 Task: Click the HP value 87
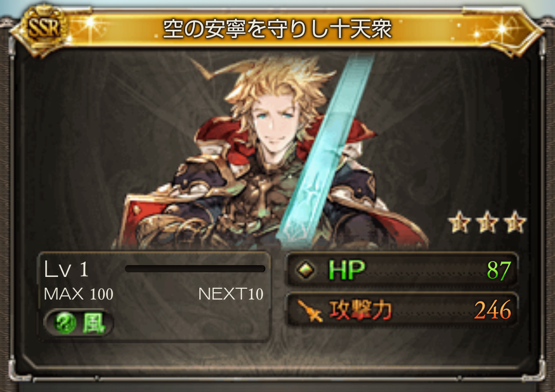(x=498, y=271)
